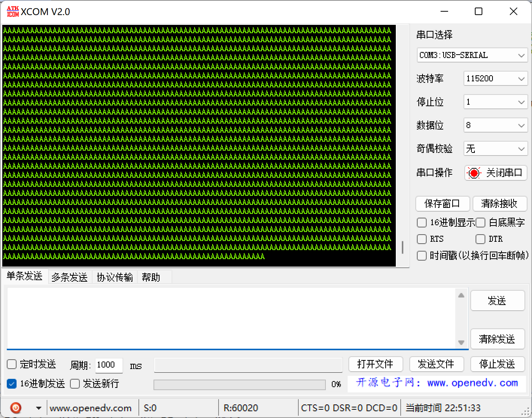This screenshot has width=532, height=418.
Task: Enable the 时间戳 timestamp option
Action: (421, 256)
